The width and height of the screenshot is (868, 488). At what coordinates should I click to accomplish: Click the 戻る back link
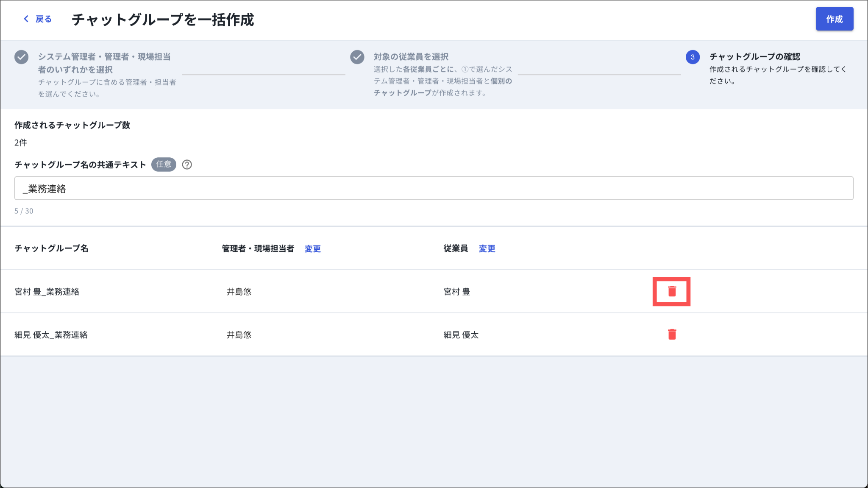[x=43, y=19]
